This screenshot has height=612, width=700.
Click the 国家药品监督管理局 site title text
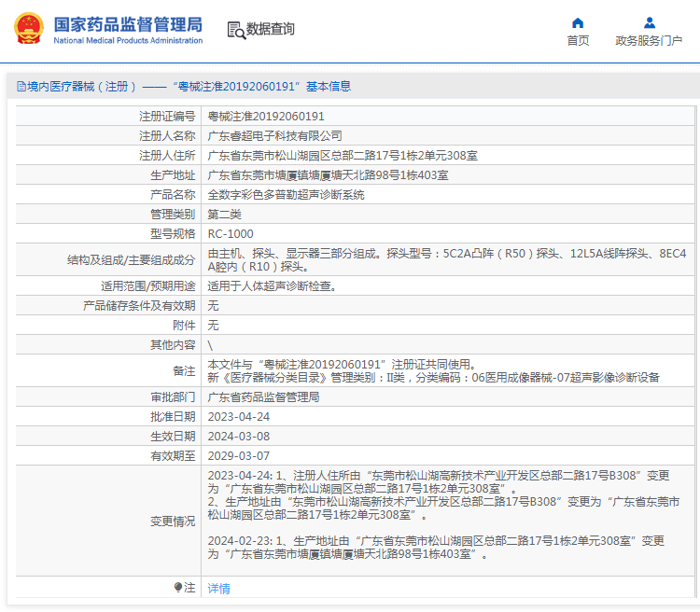pyautogui.click(x=128, y=23)
